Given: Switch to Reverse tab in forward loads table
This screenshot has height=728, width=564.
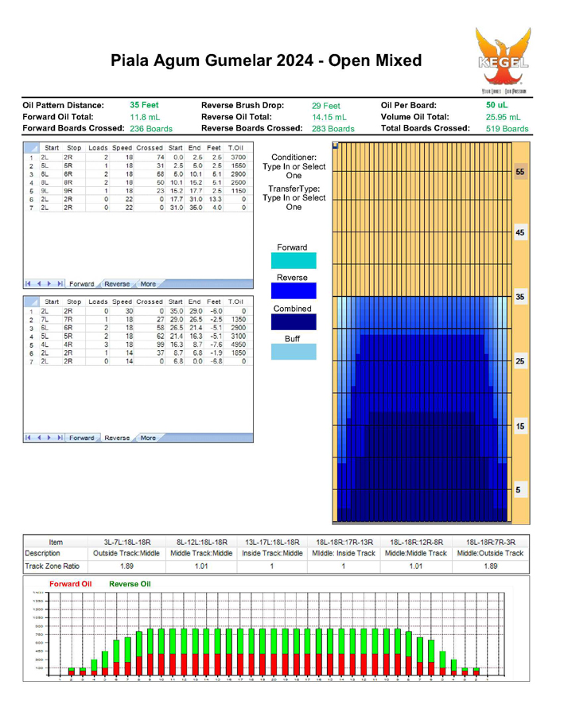Looking at the screenshot, I should point(117,284).
